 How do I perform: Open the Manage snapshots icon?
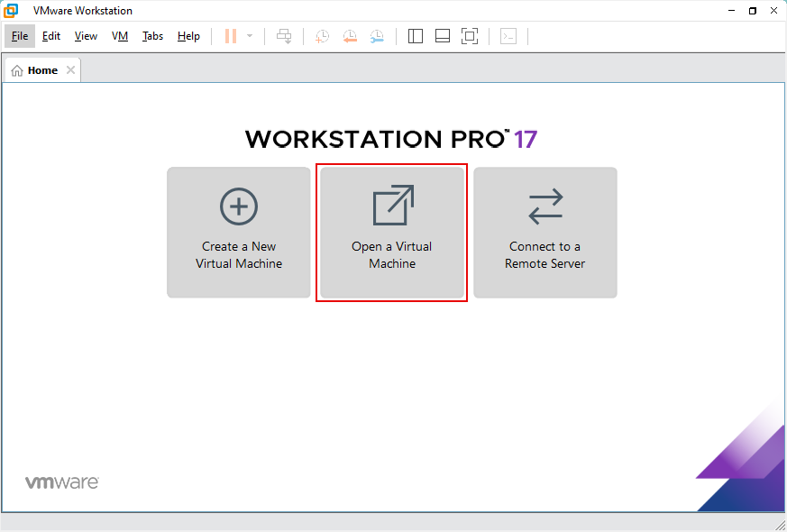click(x=377, y=36)
